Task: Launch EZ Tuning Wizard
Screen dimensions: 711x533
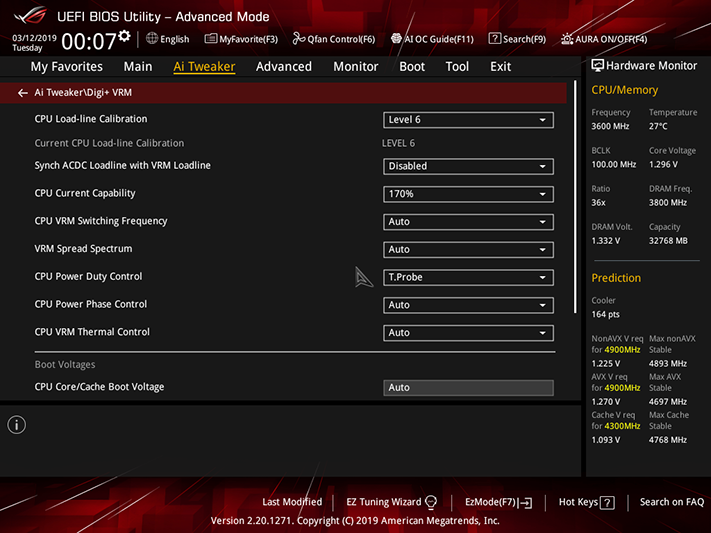Action: click(x=391, y=502)
